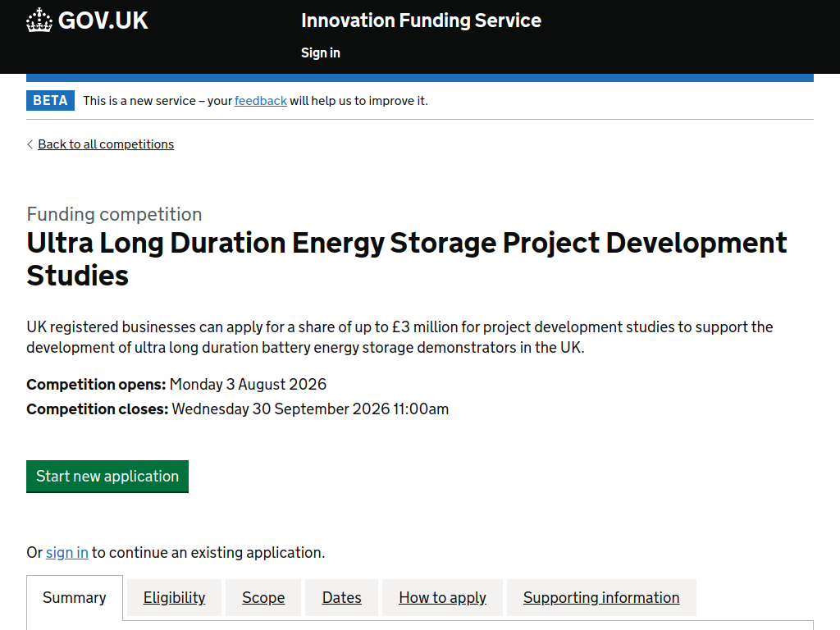
Task: Open the Innovation Funding Service header link
Action: coord(421,21)
